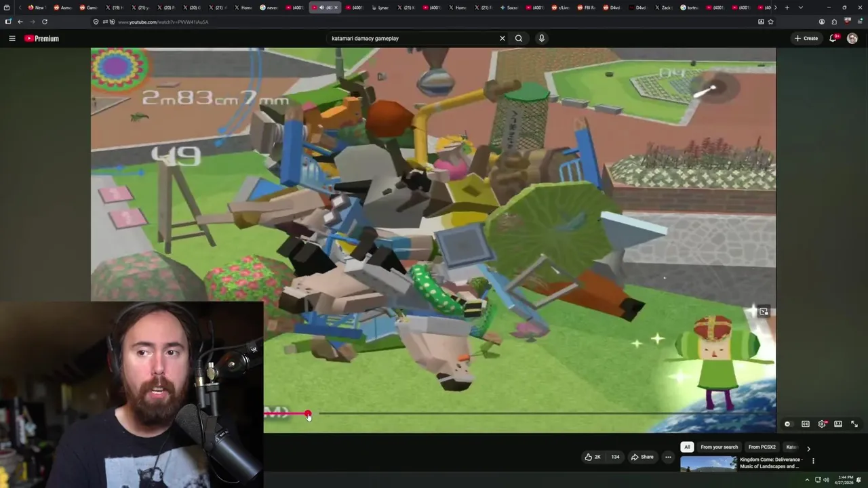Select the All recommendations chip
The height and width of the screenshot is (488, 868).
pos(687,447)
